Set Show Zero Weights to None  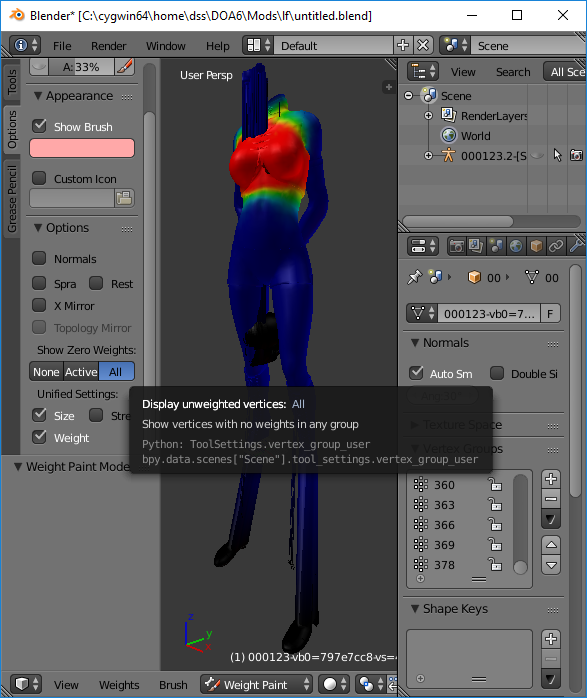pyautogui.click(x=46, y=372)
